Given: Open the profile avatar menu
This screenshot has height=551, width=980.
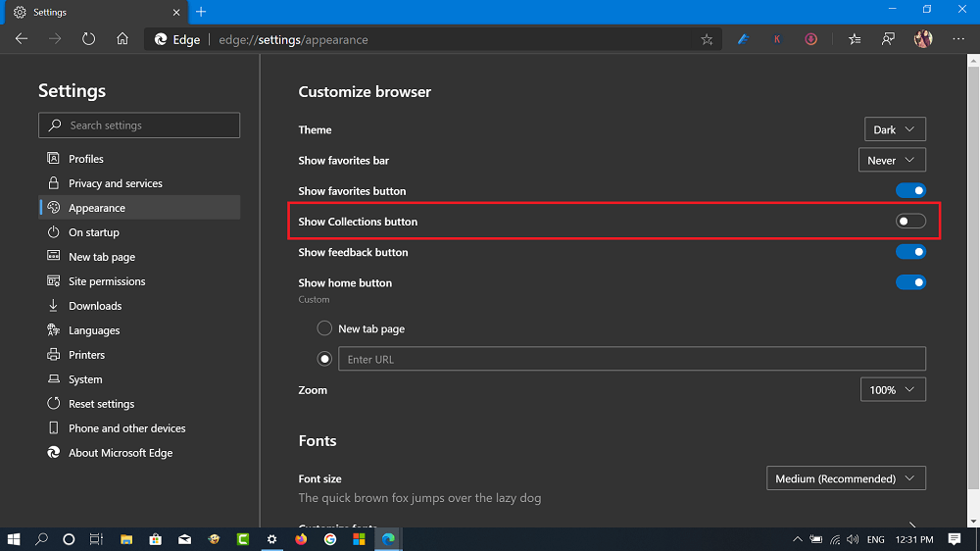Looking at the screenshot, I should (x=923, y=39).
